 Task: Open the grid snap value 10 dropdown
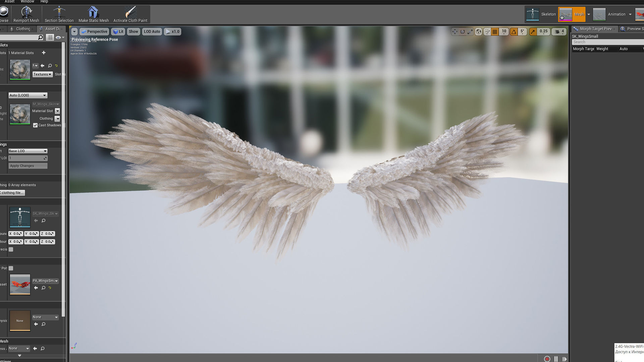(x=504, y=32)
